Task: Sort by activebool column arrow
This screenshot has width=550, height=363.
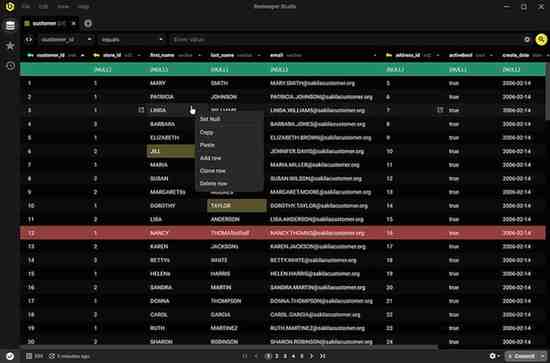Action: coord(491,55)
